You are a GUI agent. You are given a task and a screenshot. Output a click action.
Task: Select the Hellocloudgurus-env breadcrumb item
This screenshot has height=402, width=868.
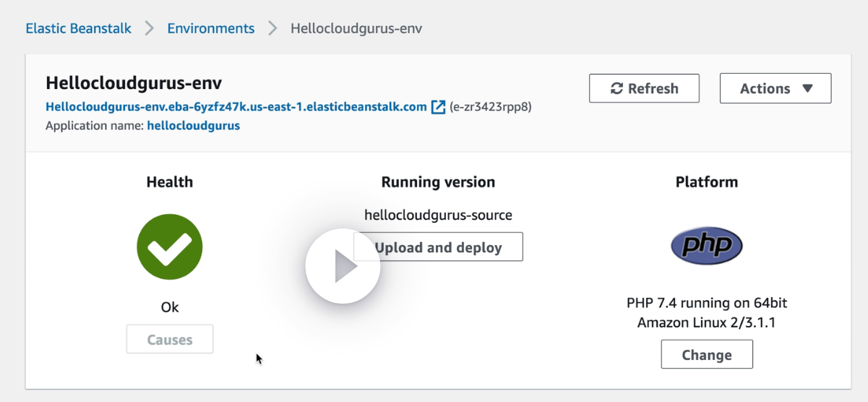pos(356,29)
